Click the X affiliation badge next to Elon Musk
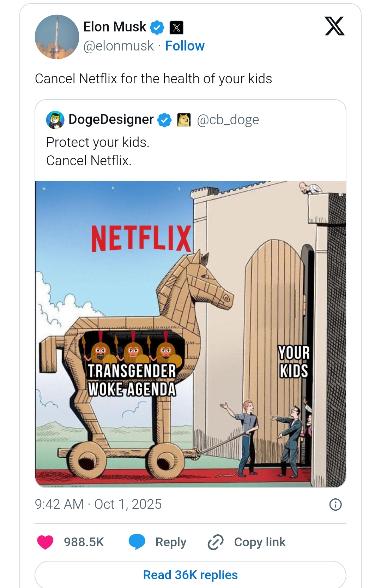Image resolution: width=381 pixels, height=588 pixels. click(x=176, y=28)
